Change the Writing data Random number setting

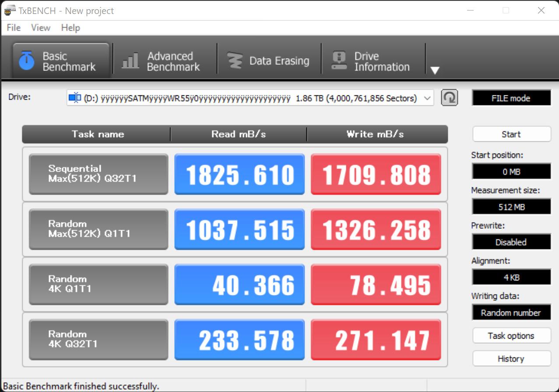click(511, 313)
